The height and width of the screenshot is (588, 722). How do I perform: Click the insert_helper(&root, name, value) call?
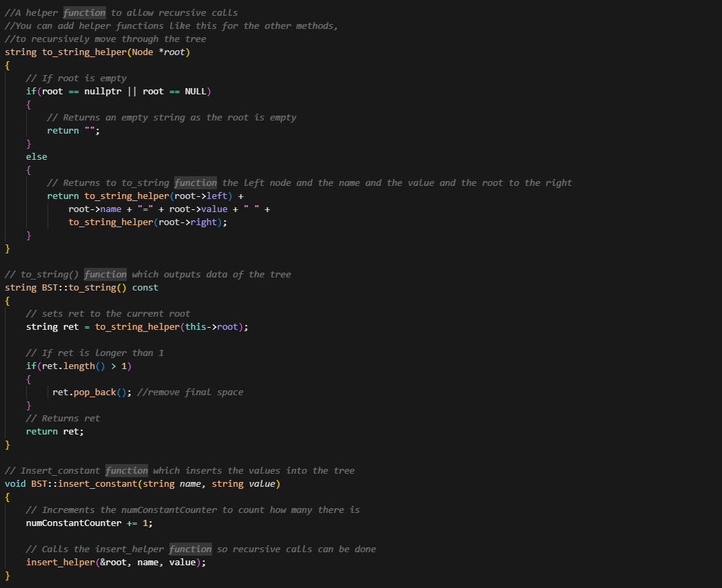click(x=116, y=562)
